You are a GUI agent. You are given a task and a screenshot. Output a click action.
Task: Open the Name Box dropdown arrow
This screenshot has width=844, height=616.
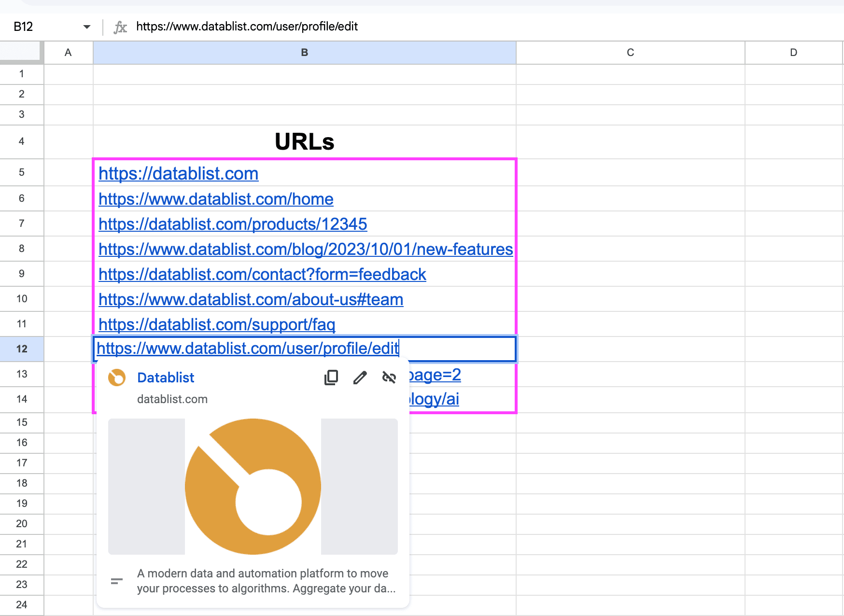coord(87,27)
